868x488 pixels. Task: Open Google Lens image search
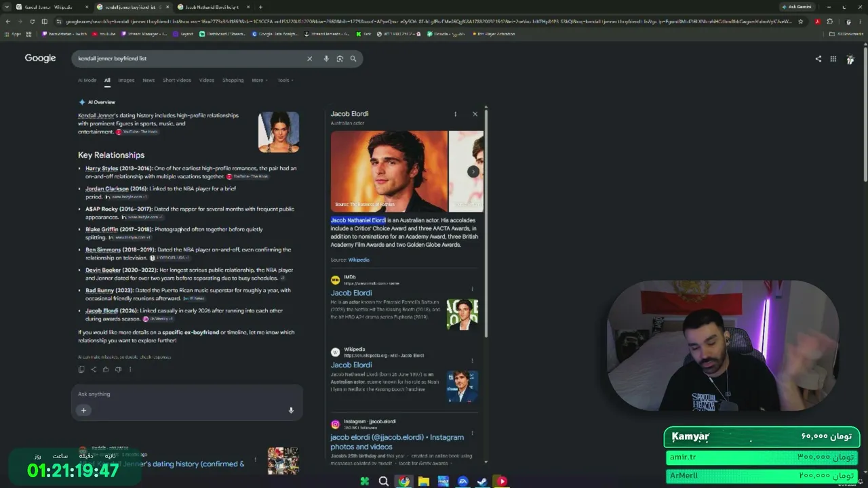340,59
